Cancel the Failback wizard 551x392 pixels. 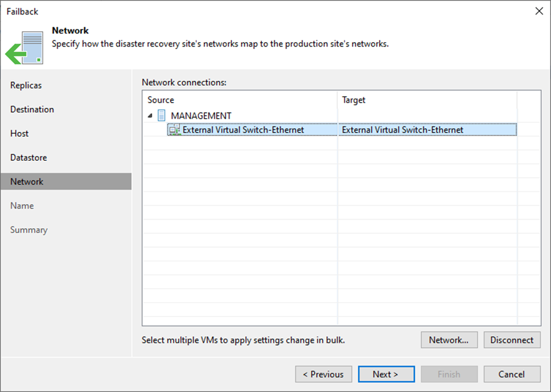pos(511,374)
